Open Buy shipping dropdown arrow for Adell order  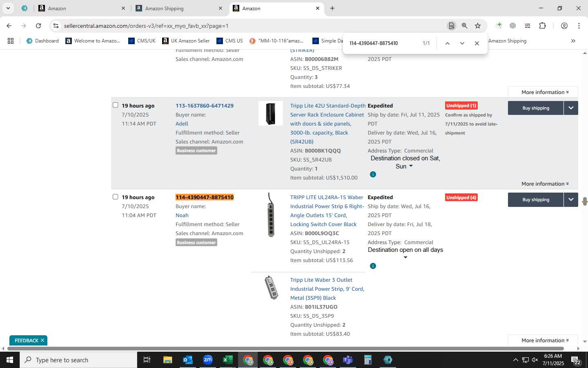coord(571,108)
